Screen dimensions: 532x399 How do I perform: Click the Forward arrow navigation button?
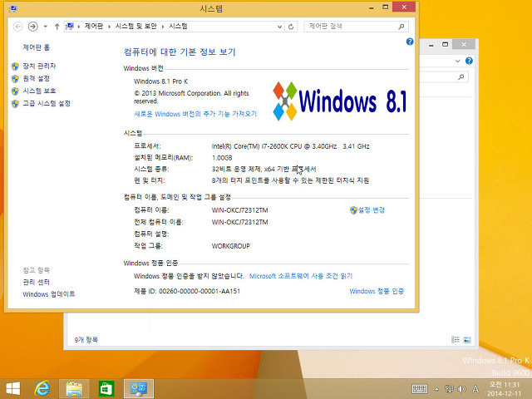[33, 27]
